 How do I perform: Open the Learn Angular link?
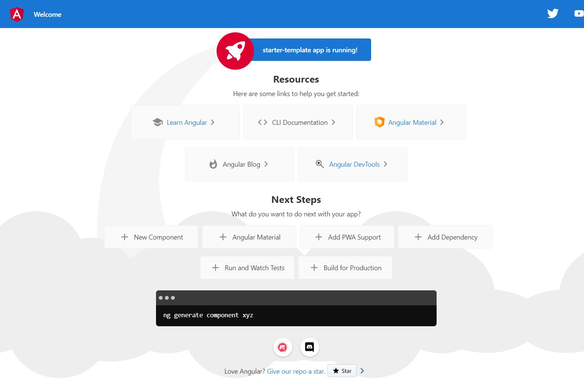point(187,123)
